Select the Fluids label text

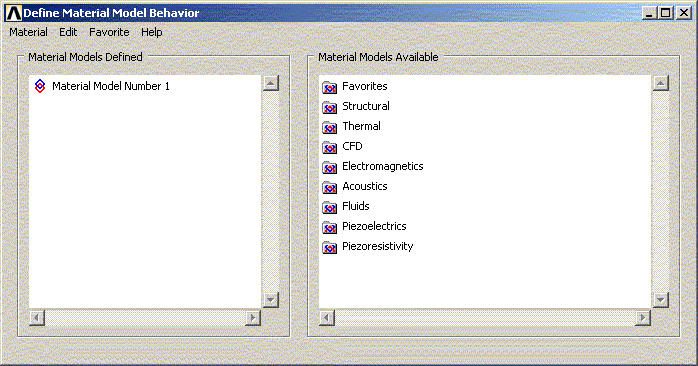coord(356,206)
